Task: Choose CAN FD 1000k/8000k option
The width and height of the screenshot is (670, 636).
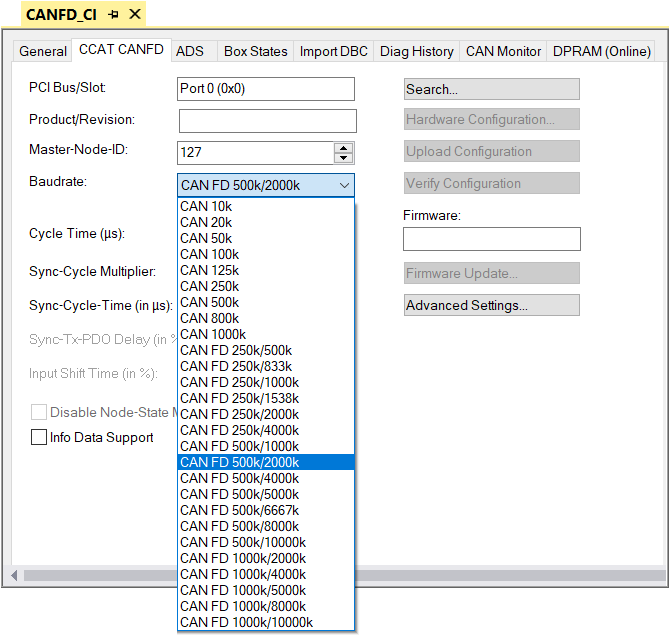Action: point(266,606)
